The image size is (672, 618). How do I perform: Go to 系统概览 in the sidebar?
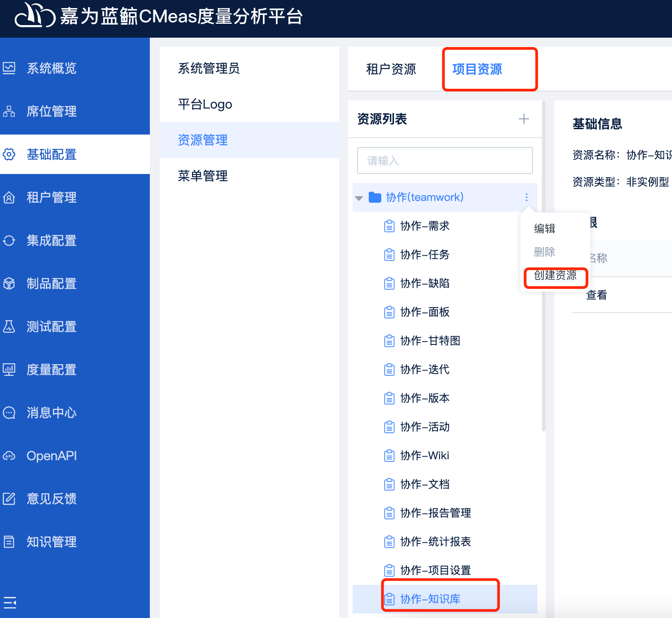click(75, 68)
